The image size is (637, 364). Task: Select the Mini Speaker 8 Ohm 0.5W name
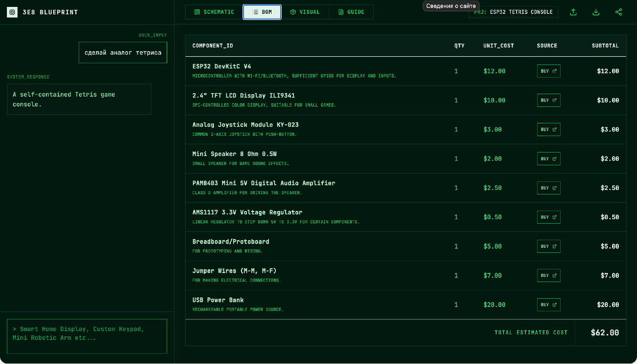(x=235, y=154)
